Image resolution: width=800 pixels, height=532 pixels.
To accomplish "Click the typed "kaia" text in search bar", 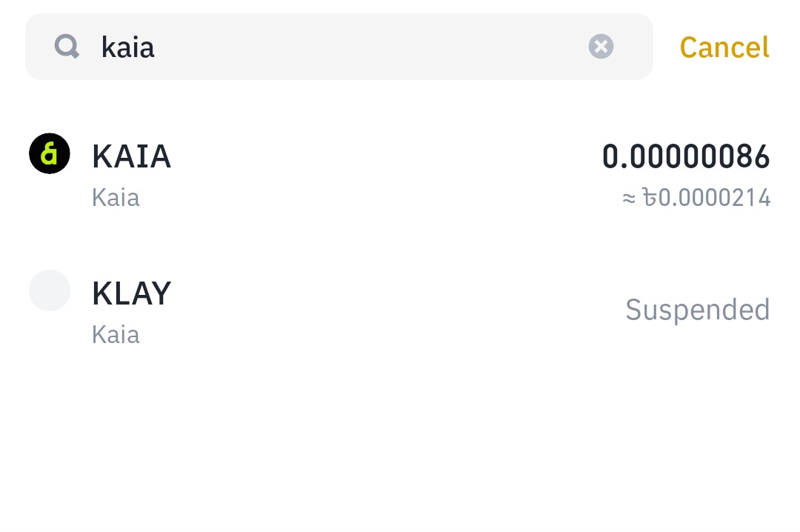I will pyautogui.click(x=127, y=47).
